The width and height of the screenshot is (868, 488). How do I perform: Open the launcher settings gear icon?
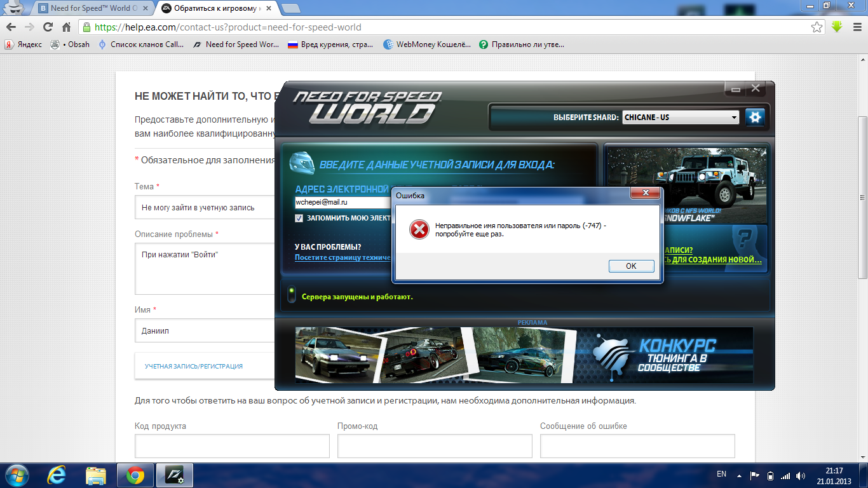pos(755,117)
